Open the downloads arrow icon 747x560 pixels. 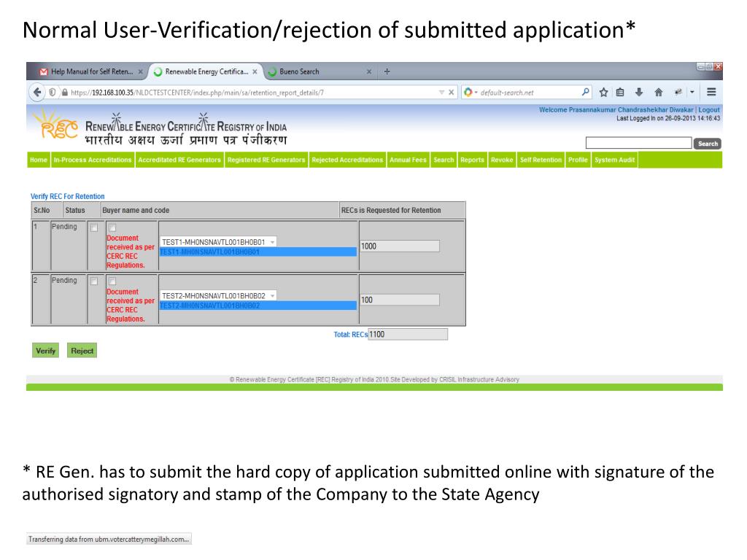(x=639, y=93)
